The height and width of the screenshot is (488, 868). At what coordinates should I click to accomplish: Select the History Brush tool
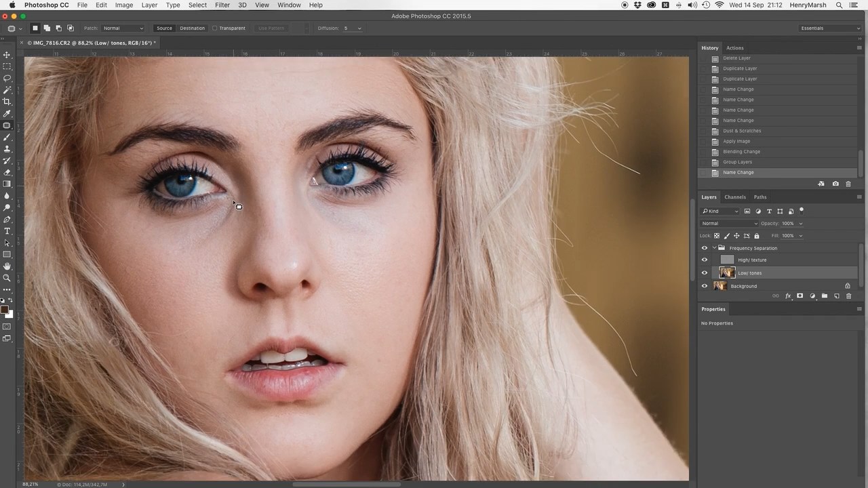(x=7, y=161)
